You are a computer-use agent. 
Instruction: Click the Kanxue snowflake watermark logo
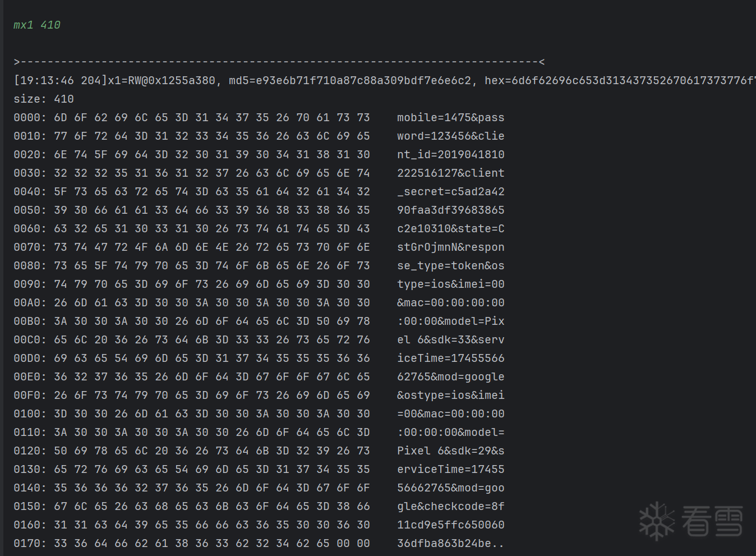657,521
